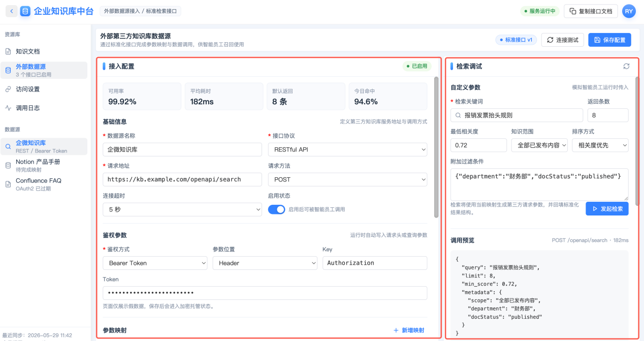The width and height of the screenshot is (644, 341).
Task: Open the 请求方法 POST dropdown
Action: click(x=347, y=179)
